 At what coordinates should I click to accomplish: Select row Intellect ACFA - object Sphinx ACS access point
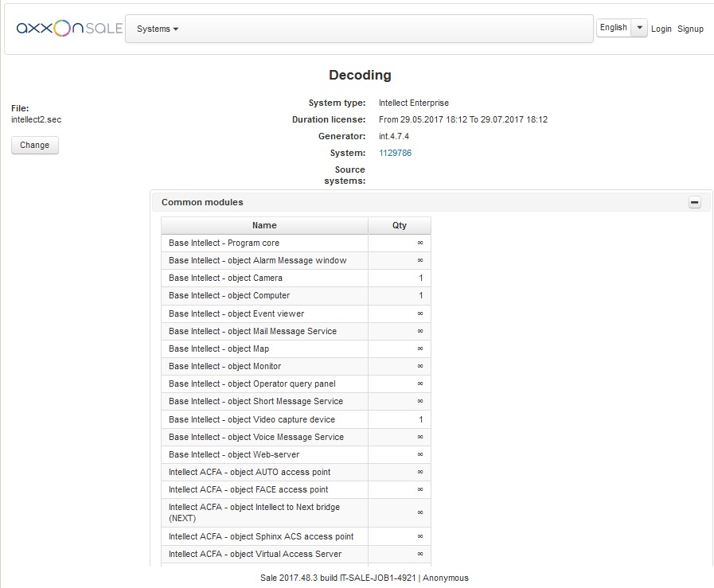click(x=295, y=536)
